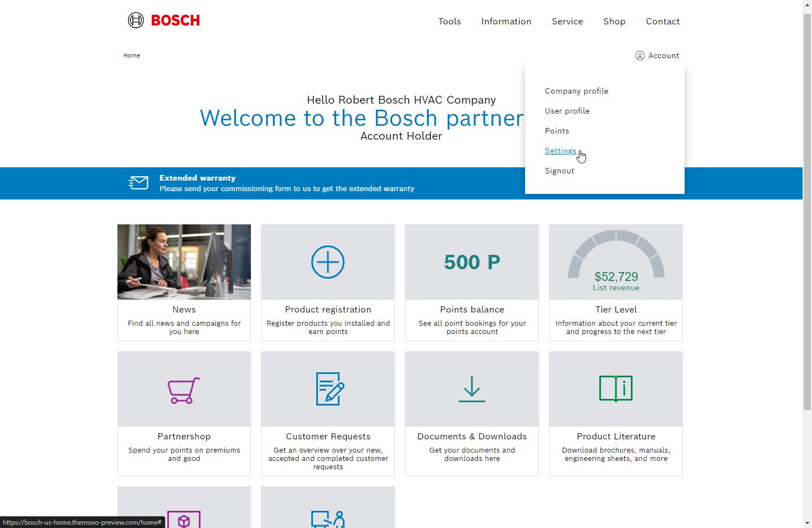The width and height of the screenshot is (812, 528).
Task: Click the Product Literature book icon
Action: 616,388
